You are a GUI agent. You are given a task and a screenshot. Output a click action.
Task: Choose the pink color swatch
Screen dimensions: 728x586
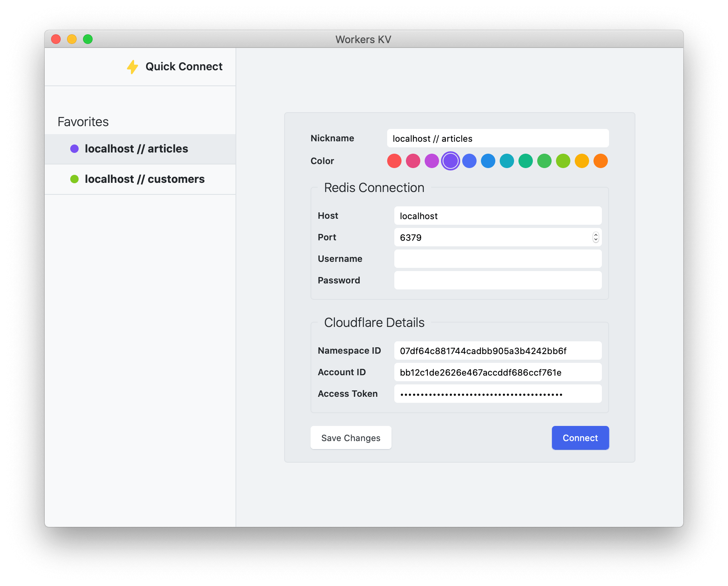click(413, 161)
